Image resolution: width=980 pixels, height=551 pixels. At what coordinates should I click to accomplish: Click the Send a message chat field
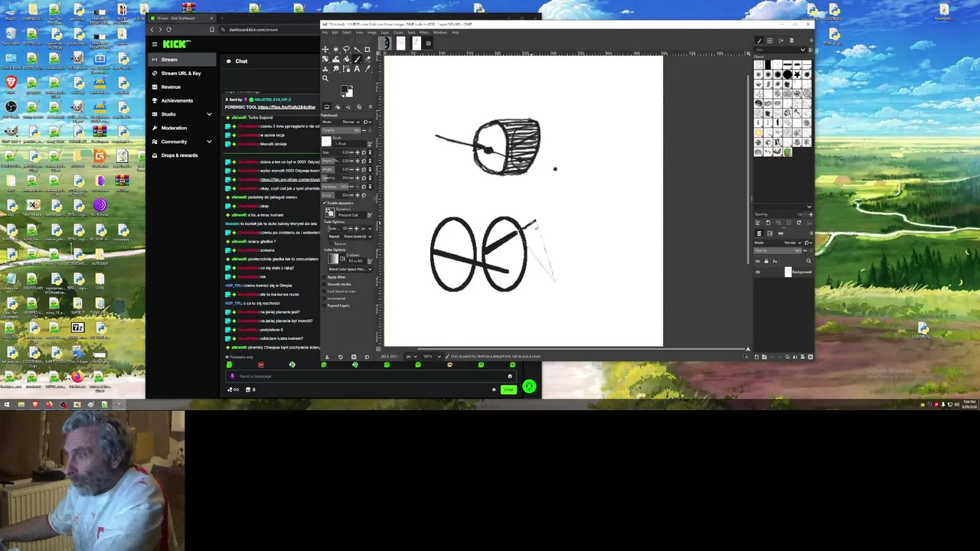(x=371, y=377)
